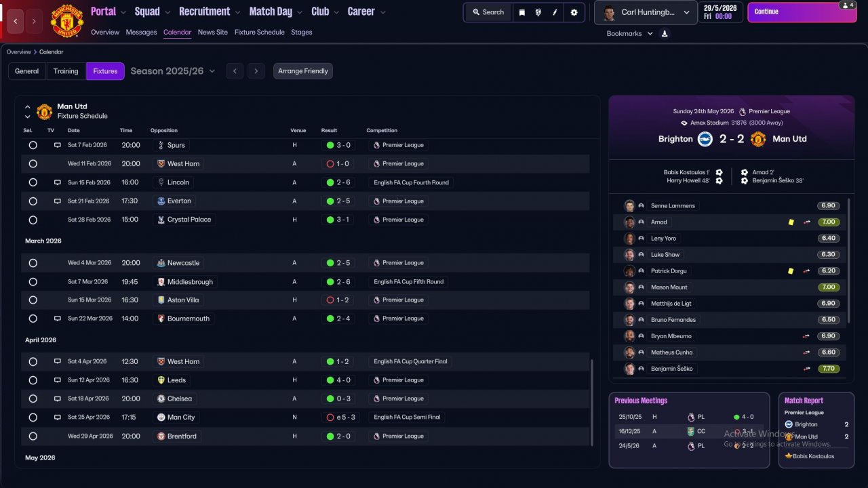Select the Aston Villa fixture radio button

[x=33, y=300]
